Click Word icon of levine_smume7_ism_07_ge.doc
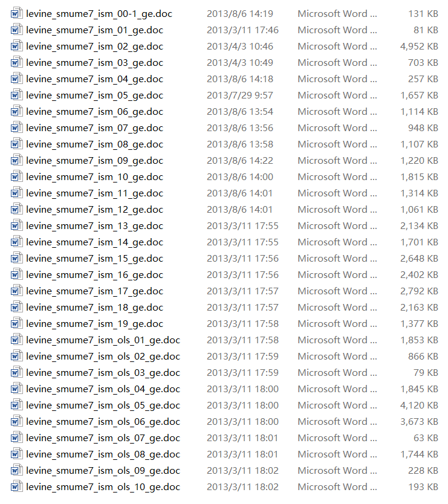This screenshot has width=448, height=504. (17, 128)
